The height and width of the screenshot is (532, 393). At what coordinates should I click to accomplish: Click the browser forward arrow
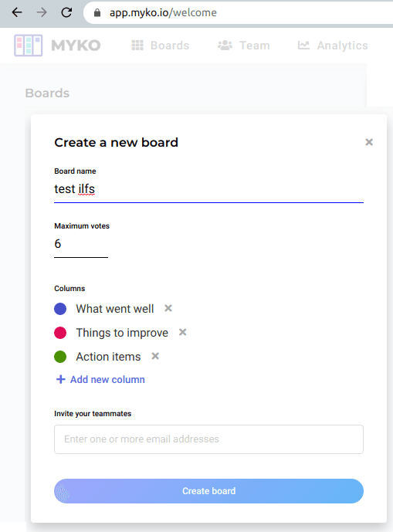tap(42, 12)
